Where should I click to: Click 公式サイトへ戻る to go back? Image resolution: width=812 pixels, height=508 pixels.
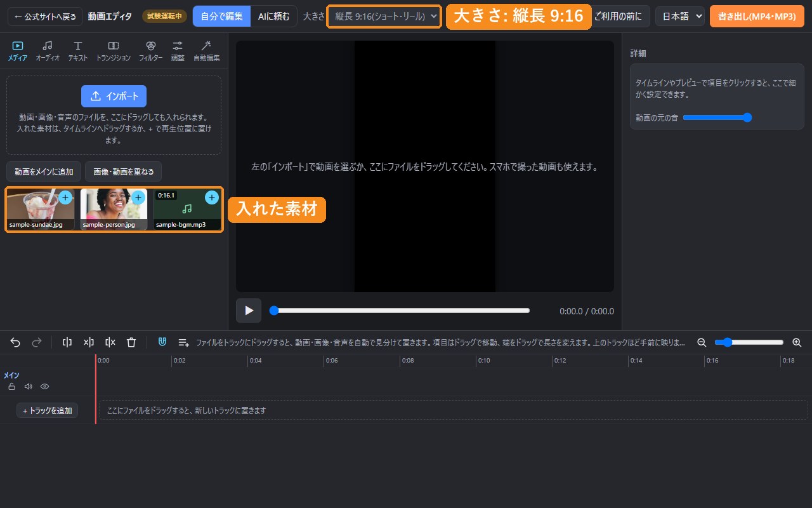point(45,16)
